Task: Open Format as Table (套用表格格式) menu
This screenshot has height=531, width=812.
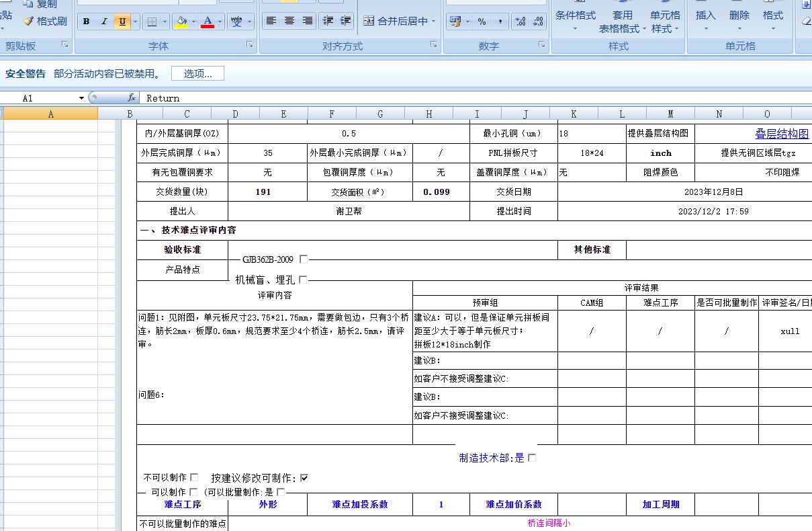Action: (623, 17)
